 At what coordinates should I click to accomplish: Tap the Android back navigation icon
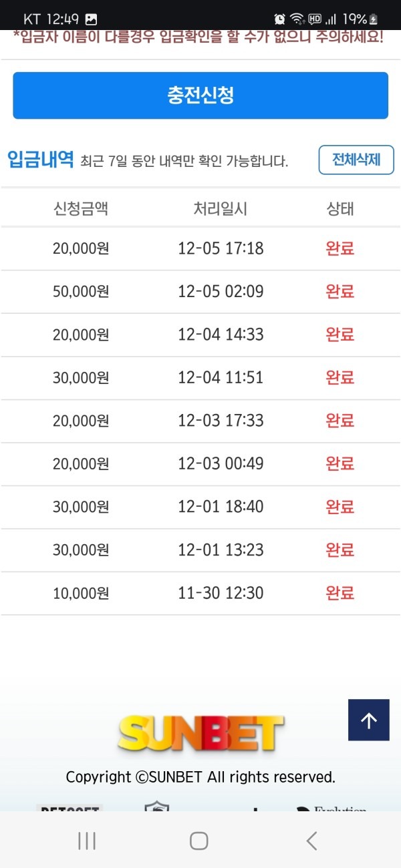coord(311,841)
